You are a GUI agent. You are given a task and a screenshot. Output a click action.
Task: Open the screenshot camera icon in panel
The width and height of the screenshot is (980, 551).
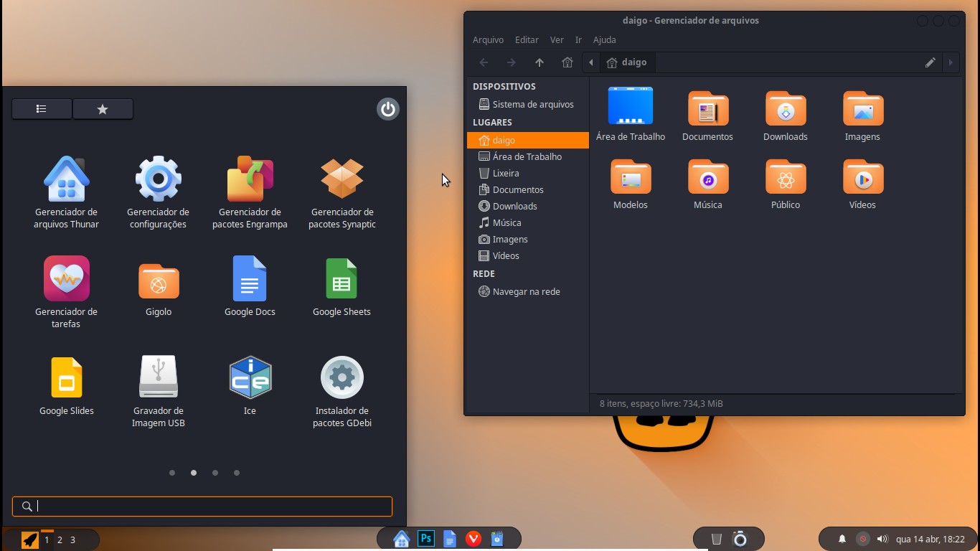[740, 539]
